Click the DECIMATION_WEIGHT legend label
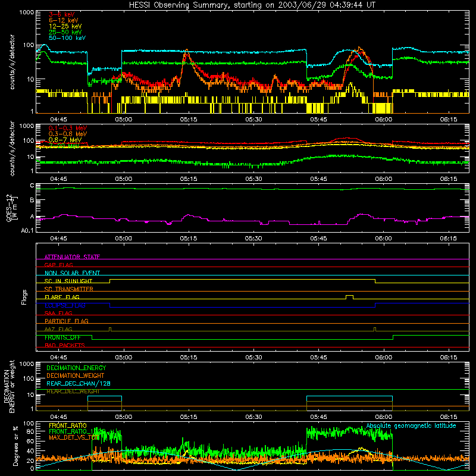The height and width of the screenshot is (476, 476). tap(76, 375)
